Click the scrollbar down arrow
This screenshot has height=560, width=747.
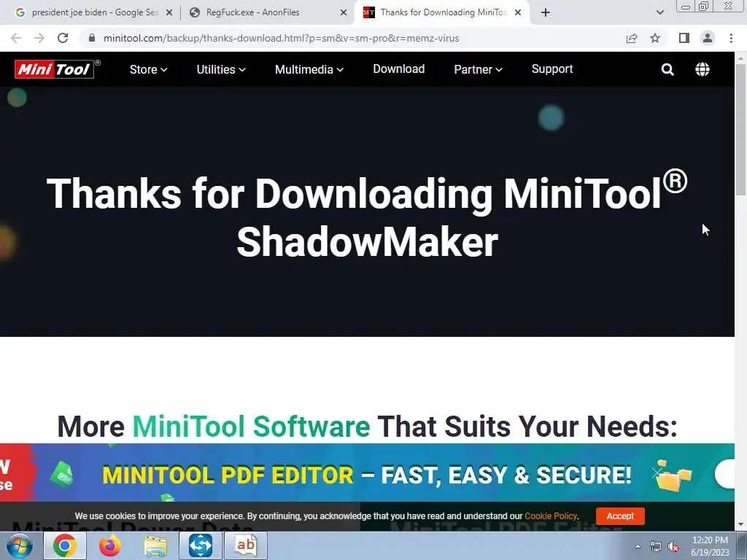(x=740, y=524)
